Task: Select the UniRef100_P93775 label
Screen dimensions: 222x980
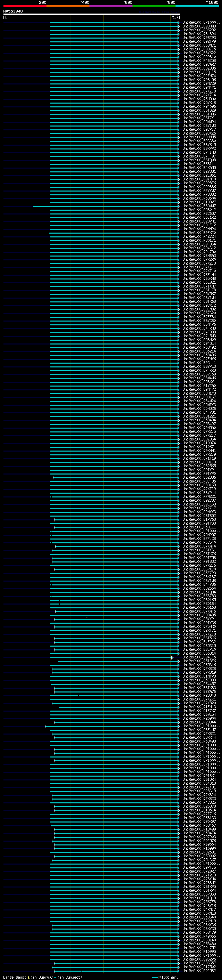Action: point(199,49)
